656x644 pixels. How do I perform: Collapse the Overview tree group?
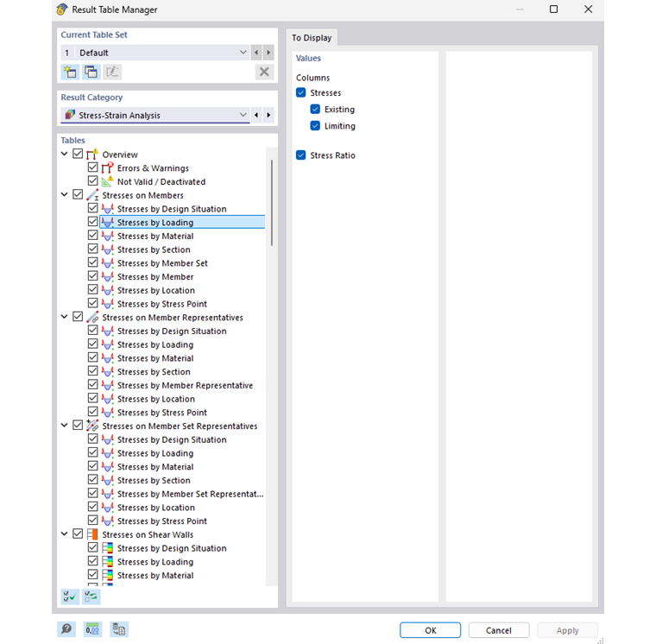point(65,154)
